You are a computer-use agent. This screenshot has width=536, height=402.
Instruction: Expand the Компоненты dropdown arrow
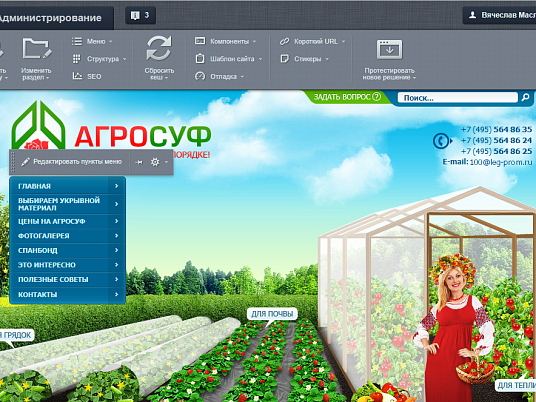(254, 41)
